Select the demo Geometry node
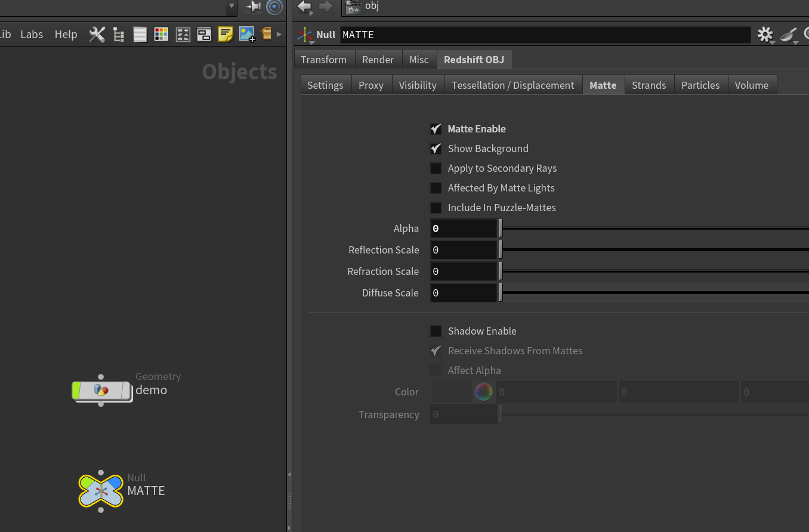809x532 pixels. pyautogui.click(x=101, y=391)
